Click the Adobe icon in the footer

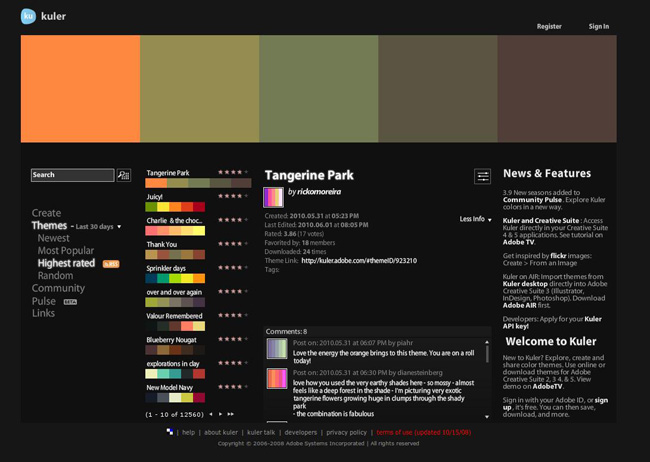tap(170, 432)
